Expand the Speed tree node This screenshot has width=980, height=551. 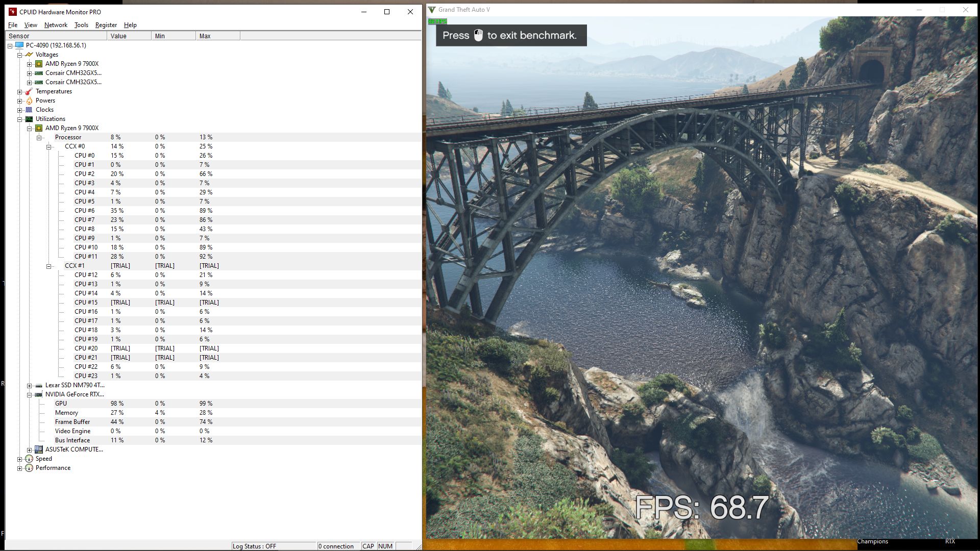(x=19, y=459)
